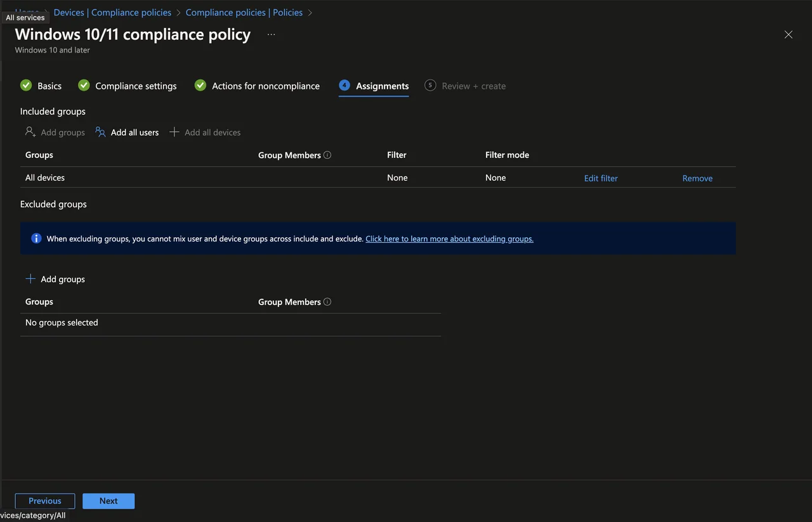Click Add all users
812x522 pixels.
pos(127,132)
